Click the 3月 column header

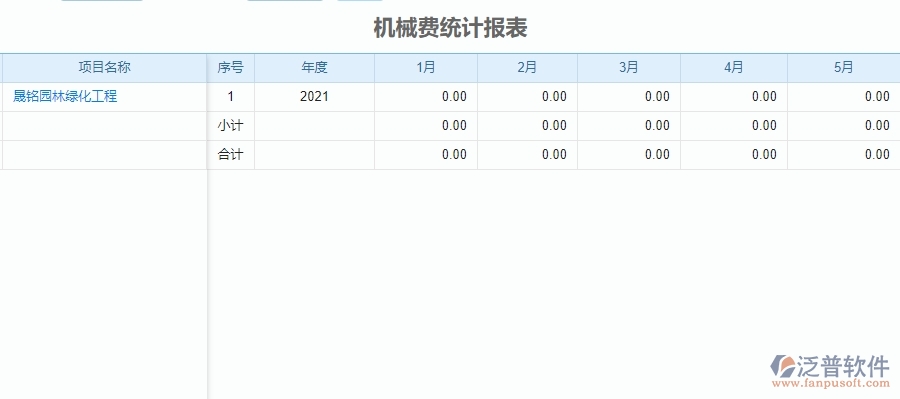pos(629,68)
